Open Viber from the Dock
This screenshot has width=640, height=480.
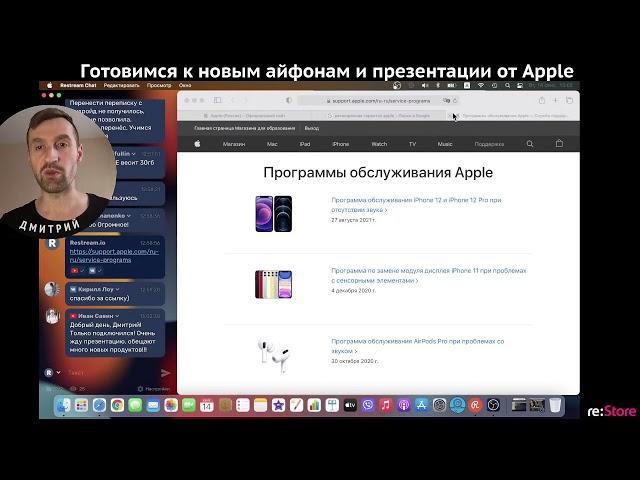coord(368,405)
